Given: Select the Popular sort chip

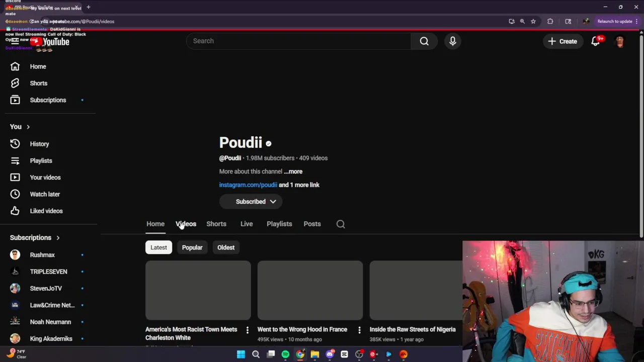Looking at the screenshot, I should 192,247.
